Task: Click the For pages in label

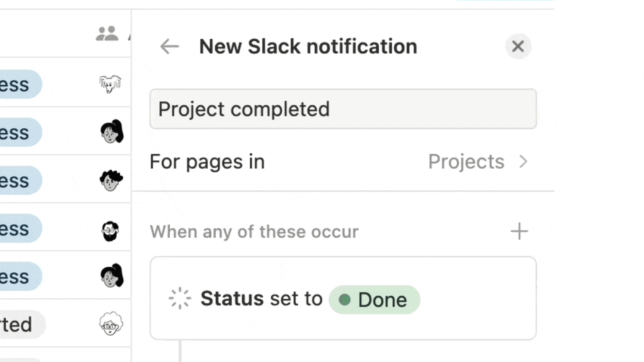Action: (x=207, y=162)
